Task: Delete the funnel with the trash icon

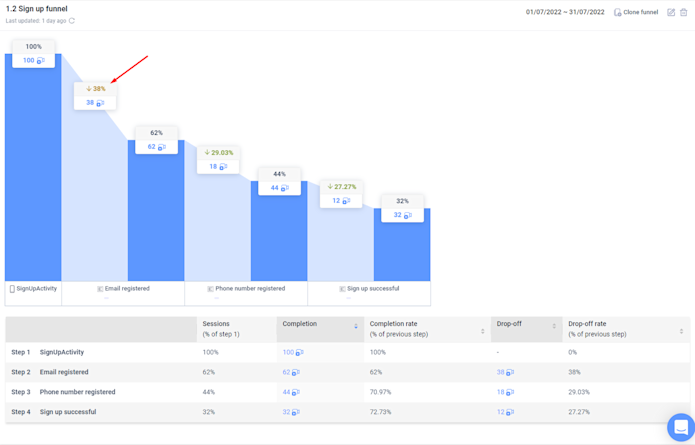Action: click(x=683, y=12)
